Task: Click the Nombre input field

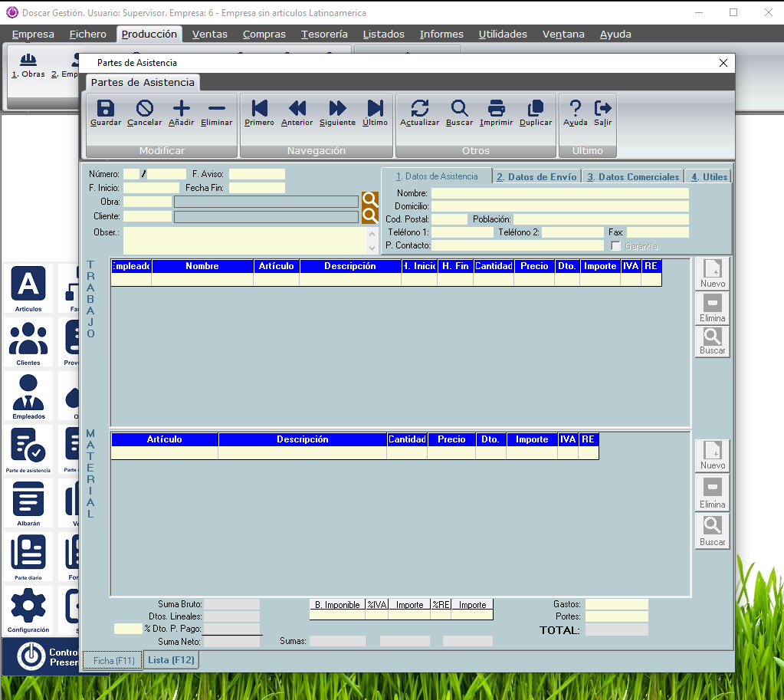Action: pyautogui.click(x=559, y=193)
